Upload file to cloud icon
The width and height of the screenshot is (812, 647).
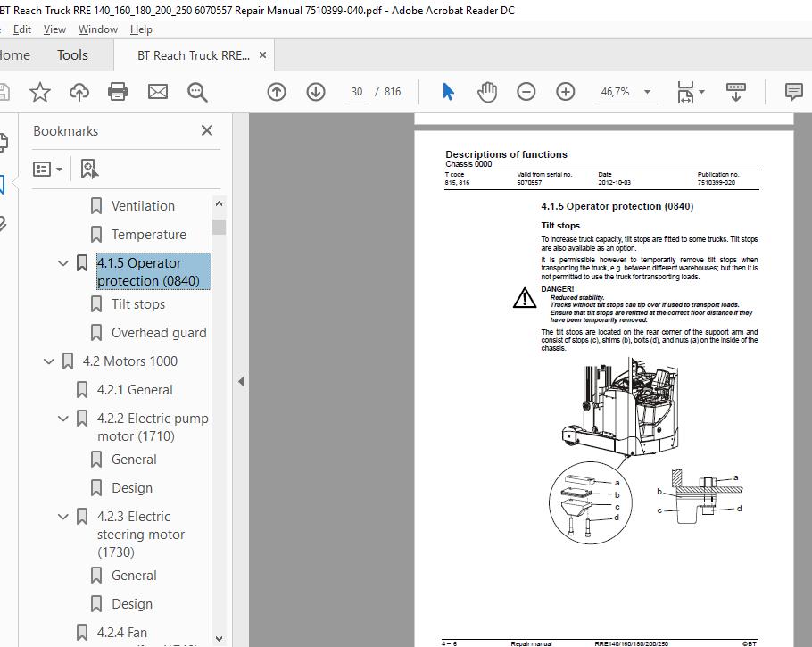(x=79, y=92)
